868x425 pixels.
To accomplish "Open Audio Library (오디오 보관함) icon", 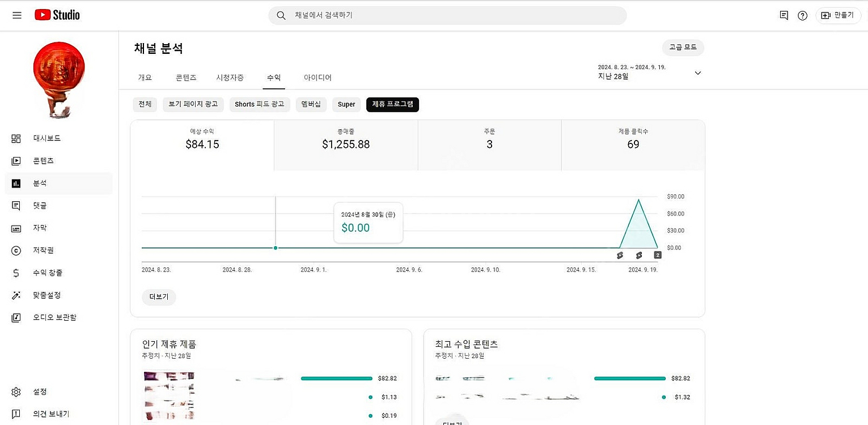I will click(x=16, y=317).
